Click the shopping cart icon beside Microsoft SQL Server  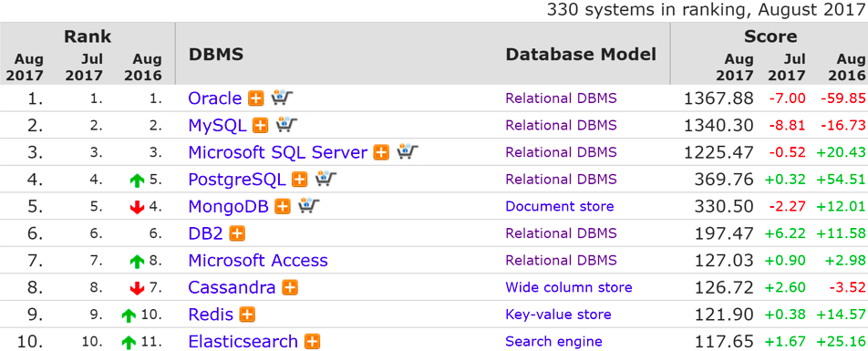tap(408, 151)
